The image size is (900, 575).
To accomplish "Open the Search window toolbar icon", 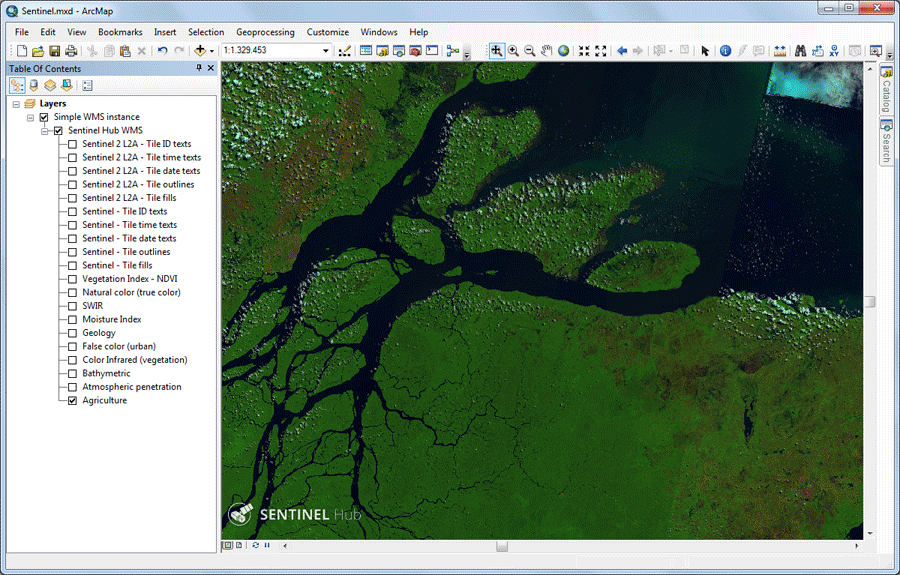I will [399, 50].
